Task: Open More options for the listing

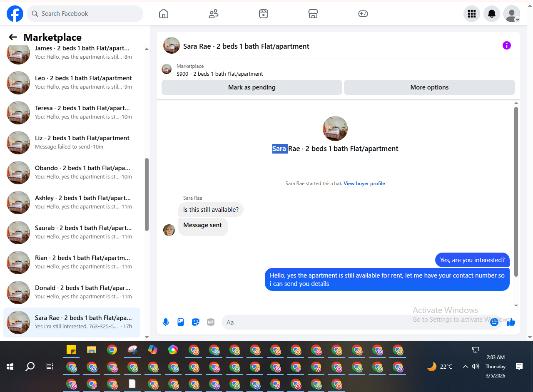Action: tap(429, 87)
